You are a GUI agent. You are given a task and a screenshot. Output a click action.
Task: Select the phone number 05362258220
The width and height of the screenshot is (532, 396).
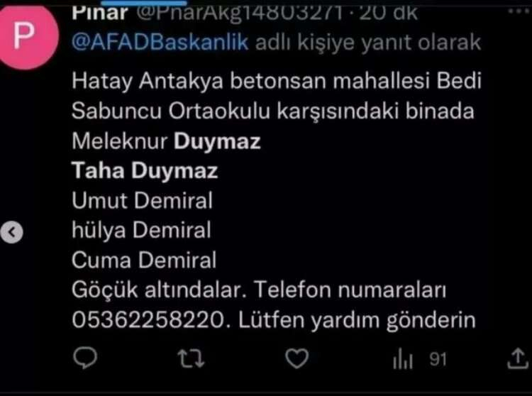148,319
